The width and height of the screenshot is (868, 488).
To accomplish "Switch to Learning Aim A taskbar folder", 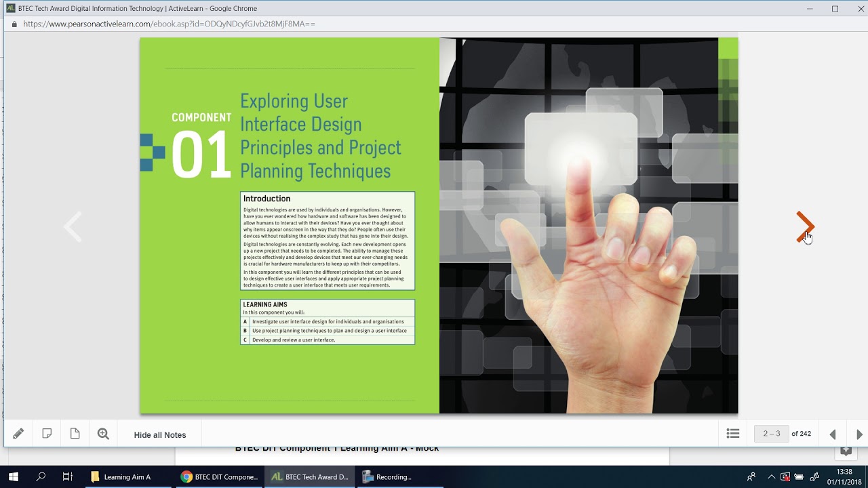I will coord(127,476).
